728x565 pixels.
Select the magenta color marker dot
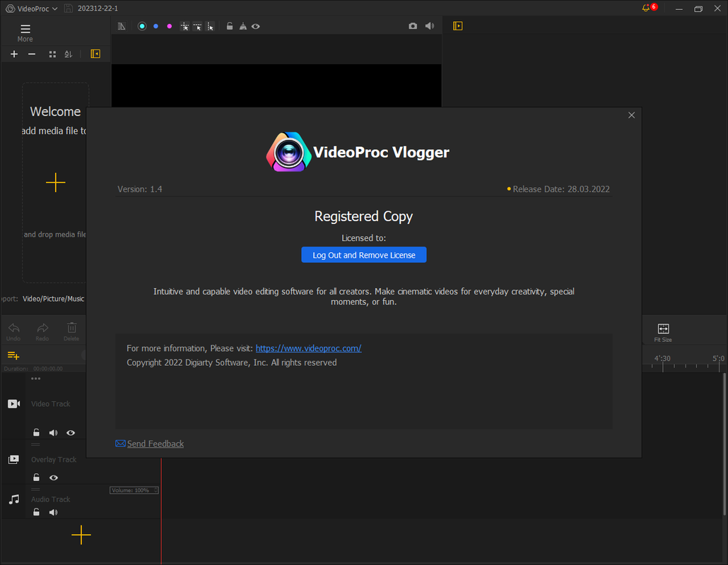coord(170,26)
